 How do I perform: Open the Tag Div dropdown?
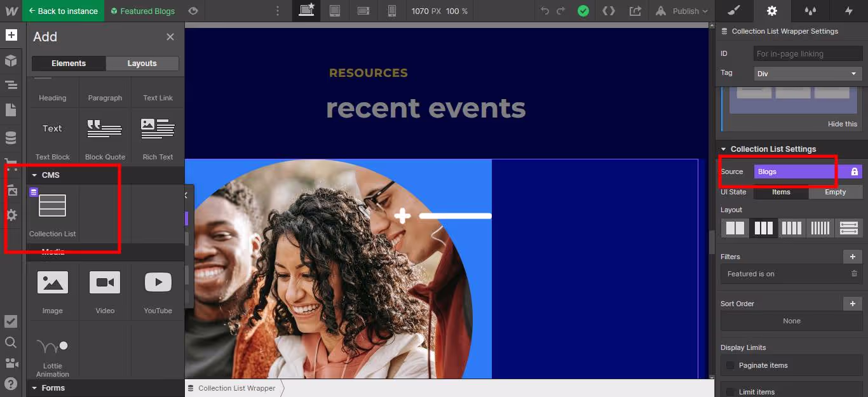808,74
